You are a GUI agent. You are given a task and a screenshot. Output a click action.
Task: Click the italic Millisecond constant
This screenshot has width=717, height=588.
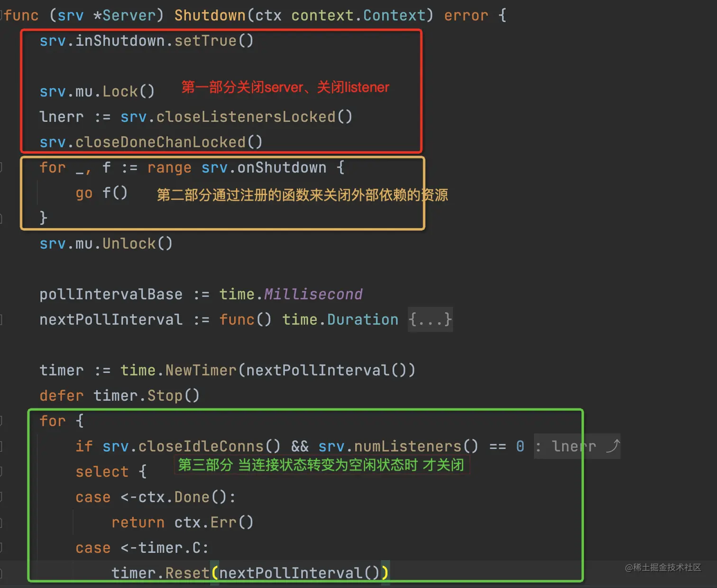[313, 294]
